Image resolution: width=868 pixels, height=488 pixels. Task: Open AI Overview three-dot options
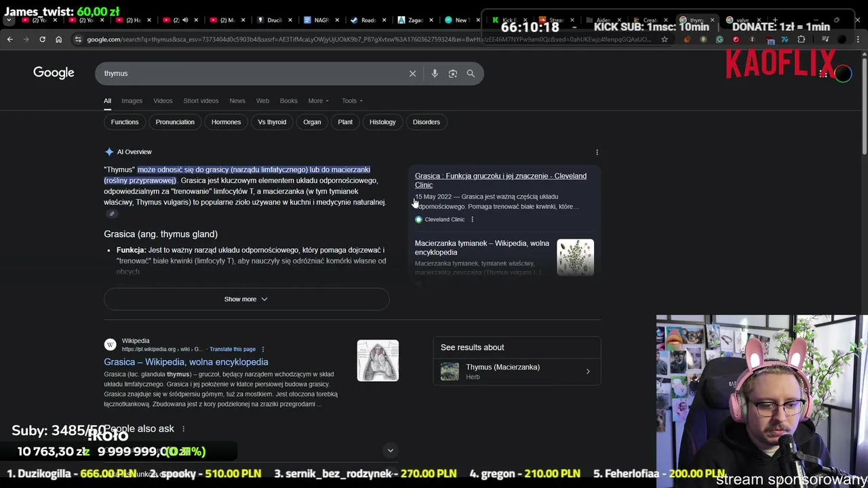597,152
